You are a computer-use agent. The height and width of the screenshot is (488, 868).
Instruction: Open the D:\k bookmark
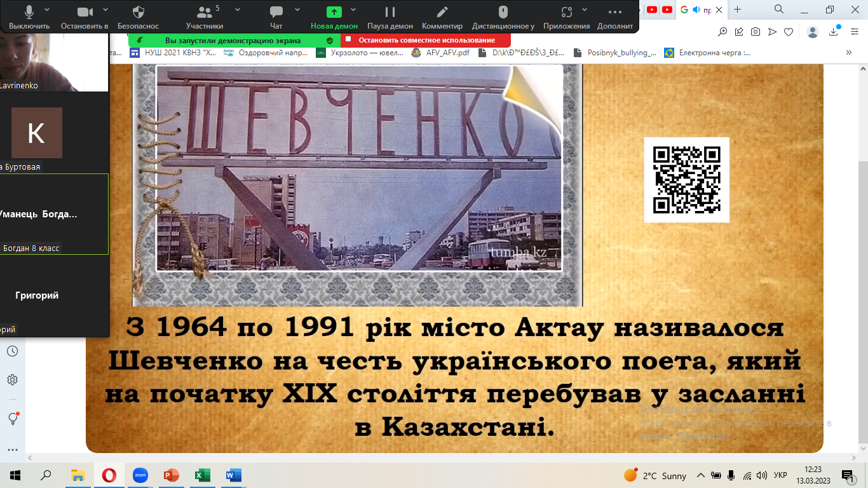[521, 53]
